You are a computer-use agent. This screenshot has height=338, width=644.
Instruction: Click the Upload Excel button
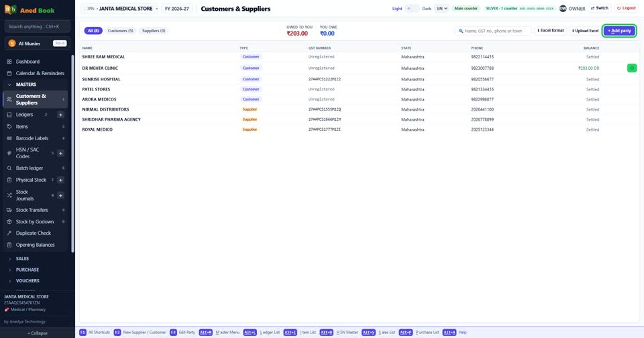[585, 31]
